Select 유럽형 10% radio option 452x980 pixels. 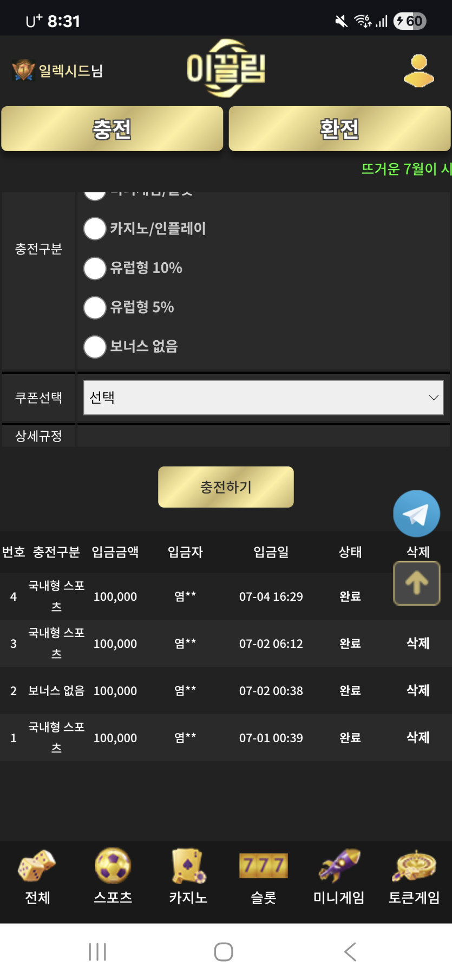click(x=95, y=268)
